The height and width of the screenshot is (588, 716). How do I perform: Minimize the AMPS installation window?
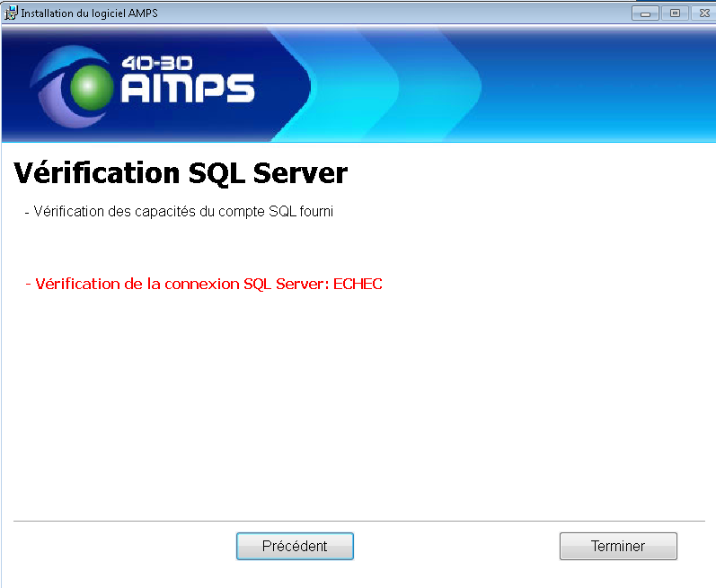(644, 13)
